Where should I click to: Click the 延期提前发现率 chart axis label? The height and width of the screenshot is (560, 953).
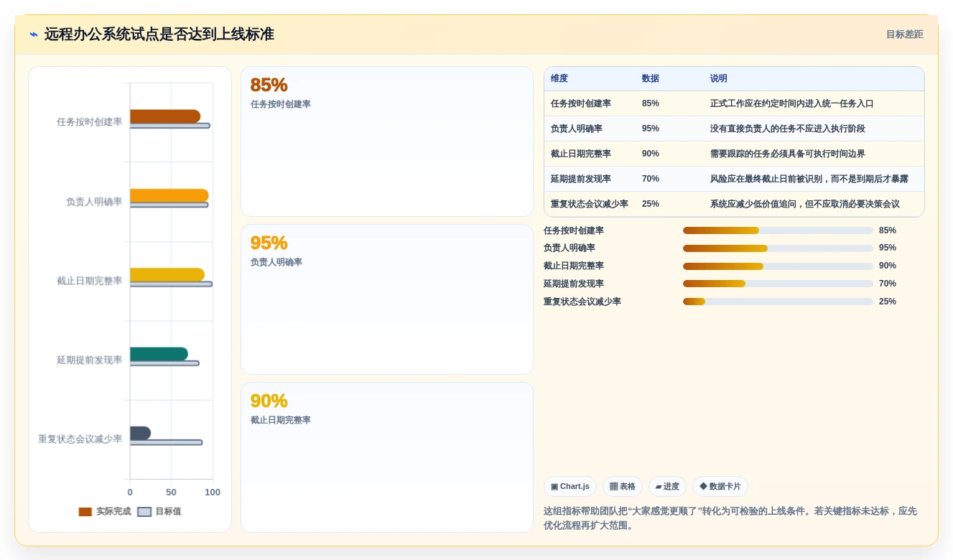click(x=89, y=360)
